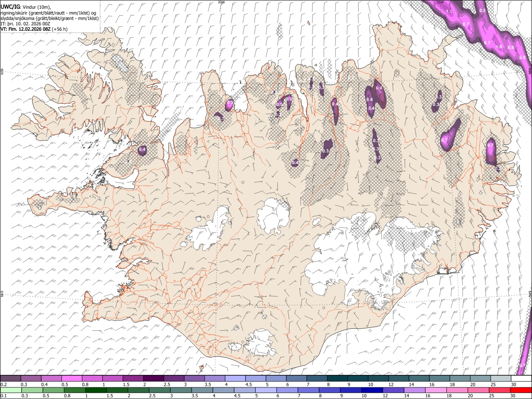This screenshot has height=399, width=532.
Task: Select the darkest purple top-row swatch labeled 2
Action: coord(153,378)
